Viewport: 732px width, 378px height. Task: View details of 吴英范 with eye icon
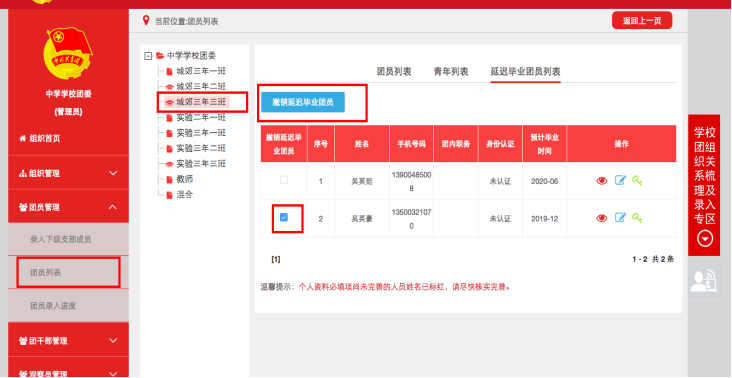tap(602, 181)
